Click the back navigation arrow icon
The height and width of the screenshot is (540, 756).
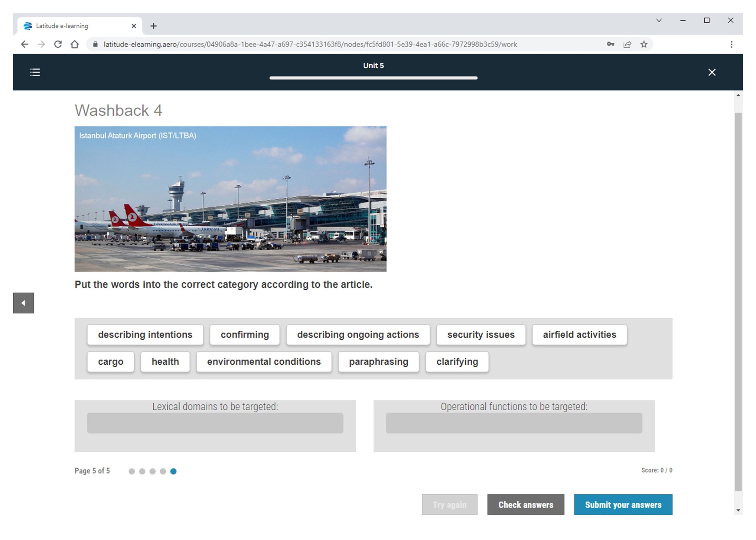[x=23, y=303]
